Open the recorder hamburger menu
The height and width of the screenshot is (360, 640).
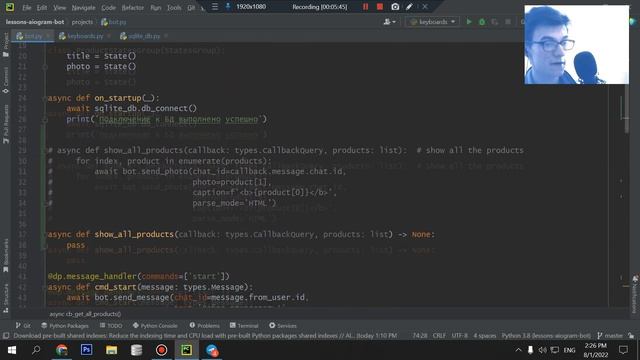click(x=215, y=7)
